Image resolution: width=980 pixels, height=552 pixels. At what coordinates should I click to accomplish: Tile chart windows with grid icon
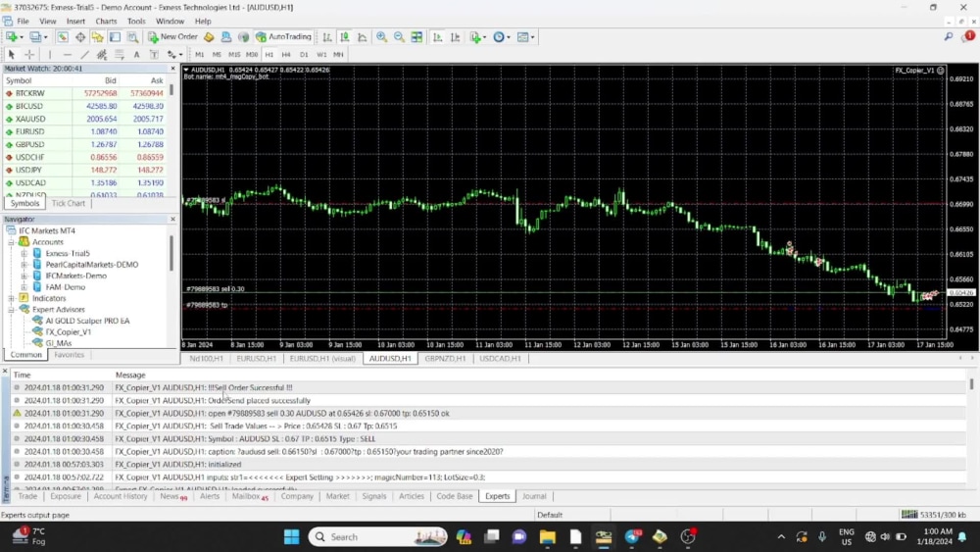pyautogui.click(x=416, y=37)
